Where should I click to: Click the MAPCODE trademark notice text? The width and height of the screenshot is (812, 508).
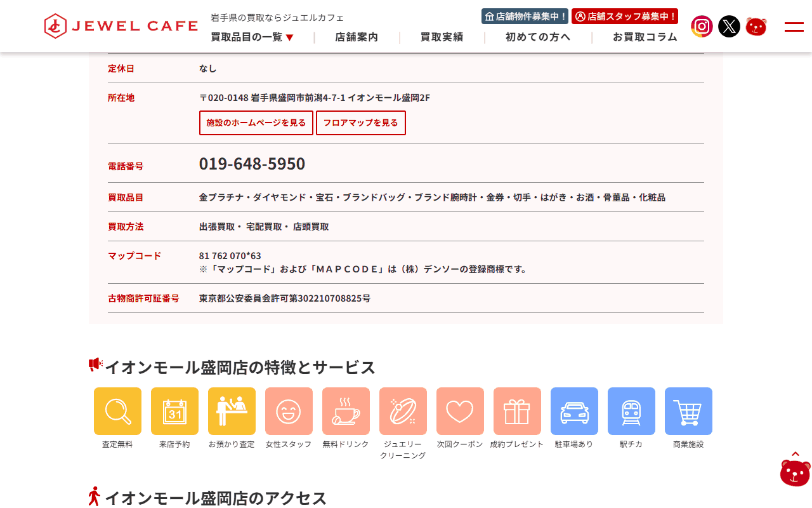coord(363,269)
